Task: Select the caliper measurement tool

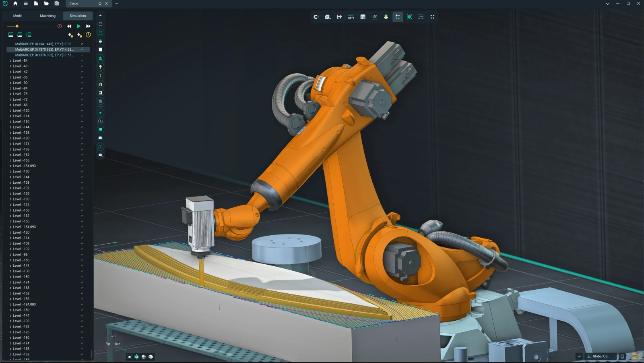Action: tap(339, 17)
